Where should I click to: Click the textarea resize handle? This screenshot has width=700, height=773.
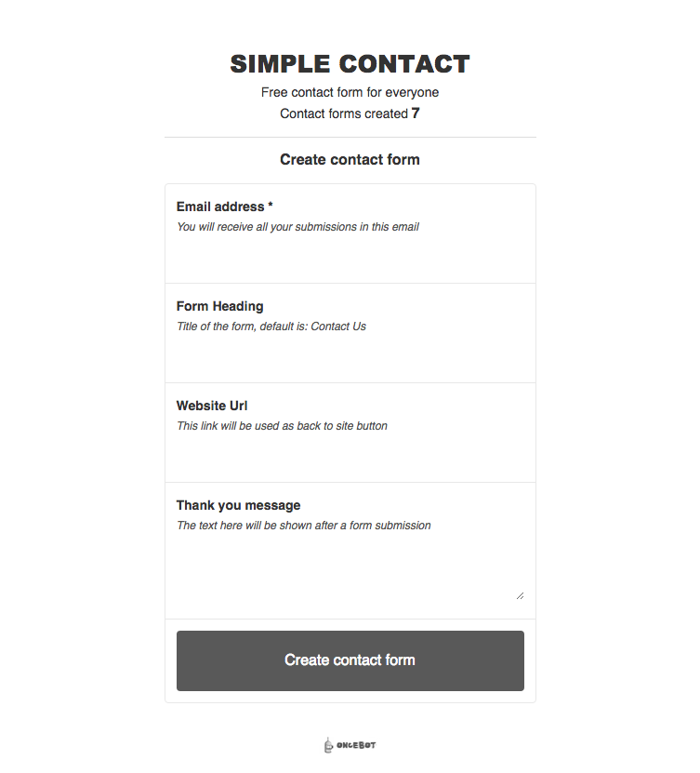coord(519,593)
